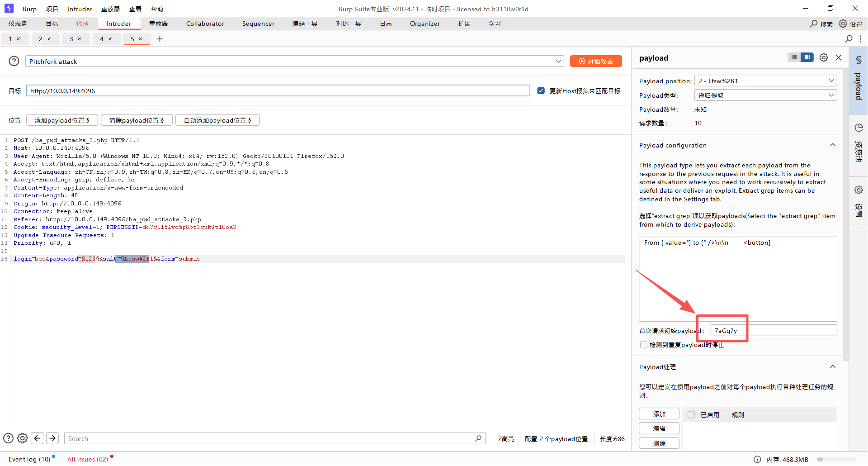Open the Intruder tab-bar three-dot menu
868x466 pixels.
pos(860,39)
